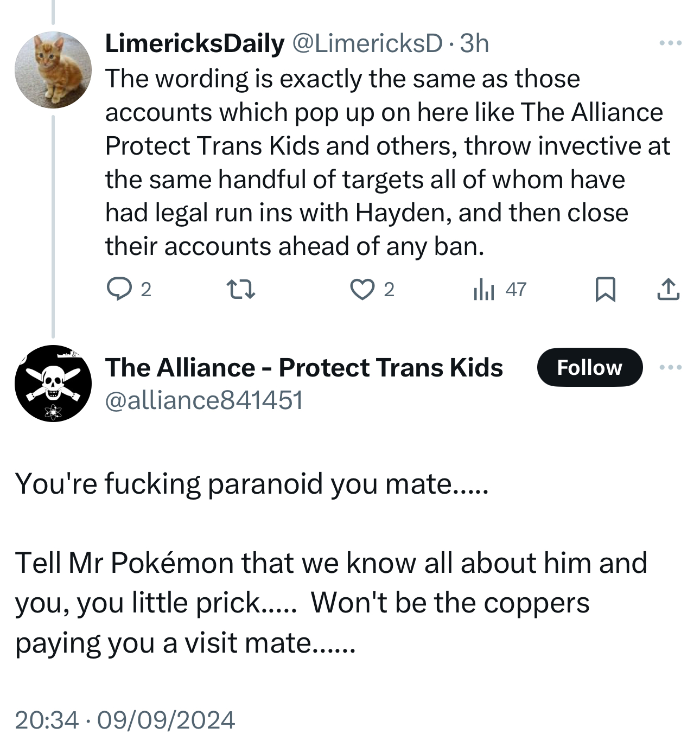Click the reply speech bubble icon
700x747 pixels.
point(119,289)
